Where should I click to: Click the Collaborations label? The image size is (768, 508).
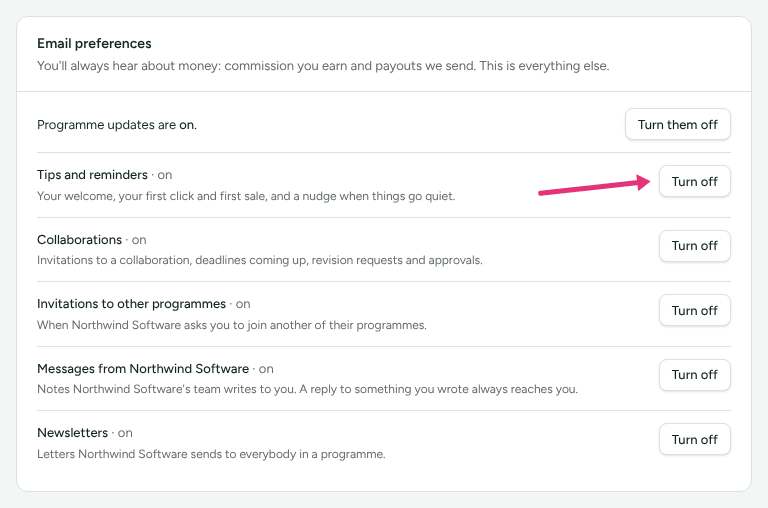(79, 240)
